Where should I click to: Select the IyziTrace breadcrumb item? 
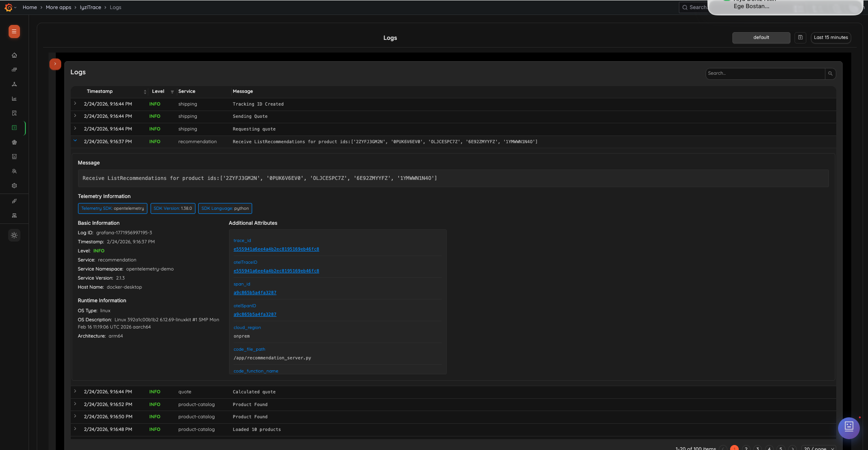[x=90, y=7]
